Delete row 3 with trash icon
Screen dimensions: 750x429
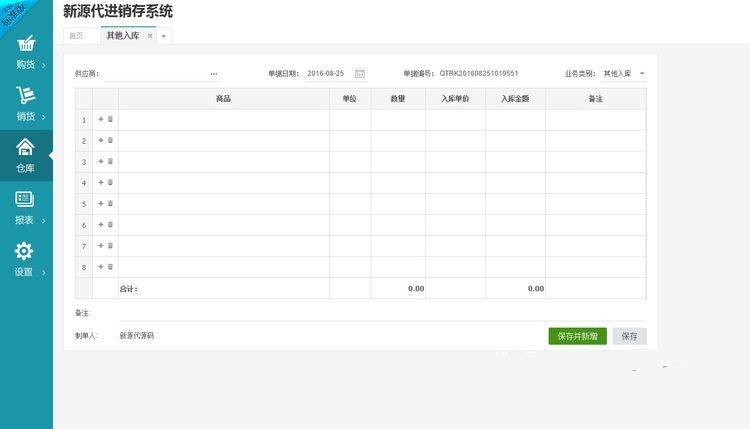tap(110, 161)
